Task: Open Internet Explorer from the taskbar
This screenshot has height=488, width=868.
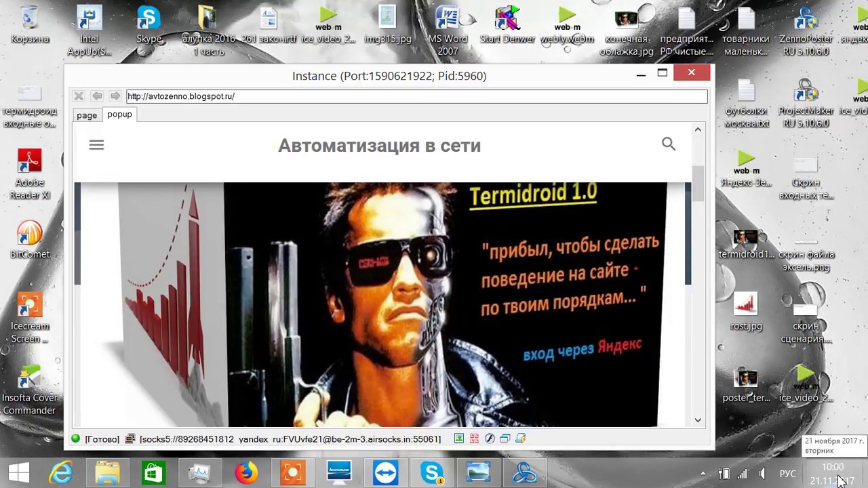Action: click(61, 473)
